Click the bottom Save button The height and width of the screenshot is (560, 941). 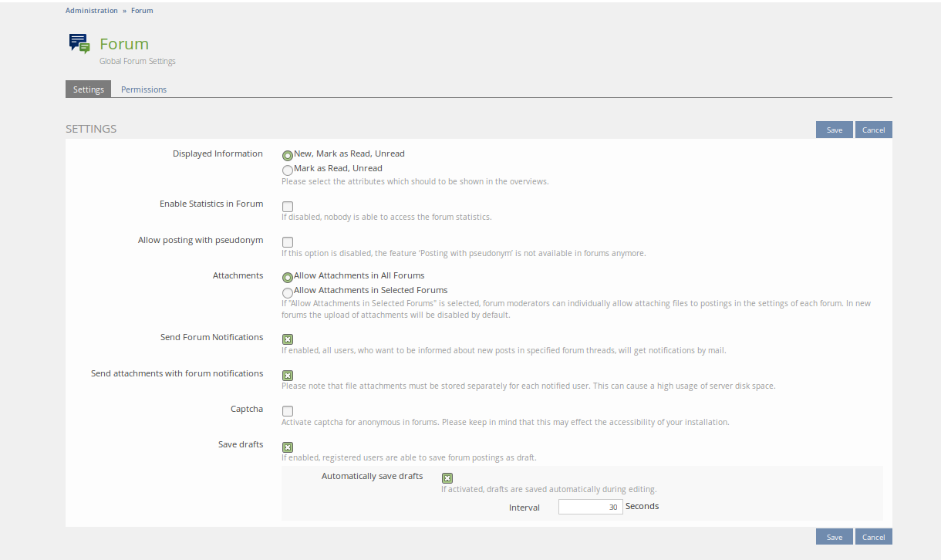pyautogui.click(x=834, y=537)
